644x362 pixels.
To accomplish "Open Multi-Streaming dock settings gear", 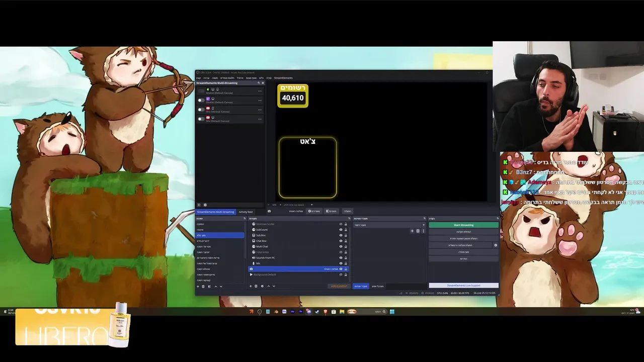I will click(205, 205).
